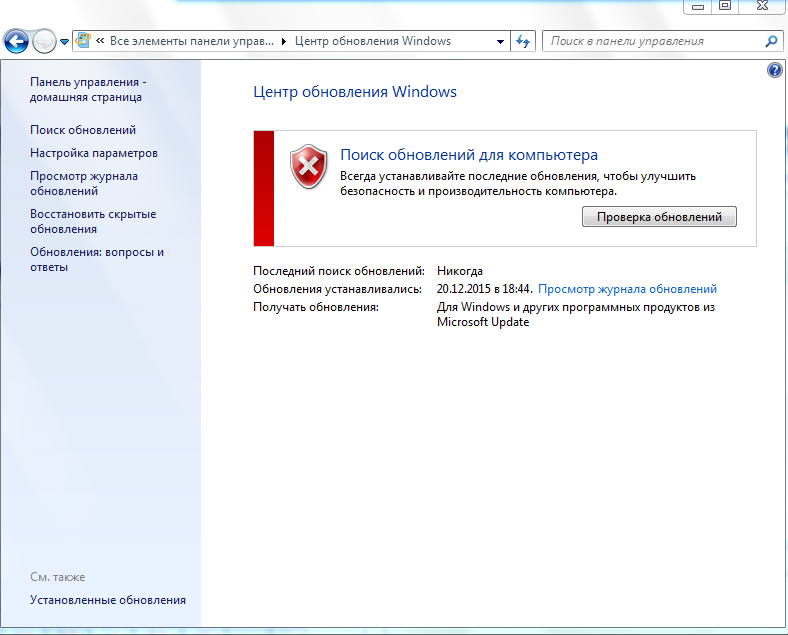Maximize the window
The image size is (788, 635).
[x=725, y=6]
